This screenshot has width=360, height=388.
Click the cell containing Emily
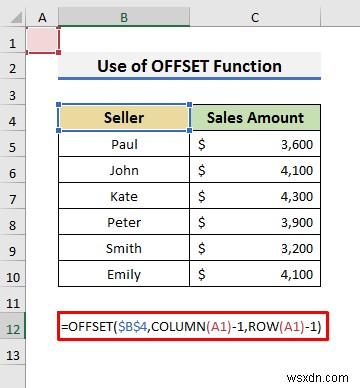[x=124, y=274]
